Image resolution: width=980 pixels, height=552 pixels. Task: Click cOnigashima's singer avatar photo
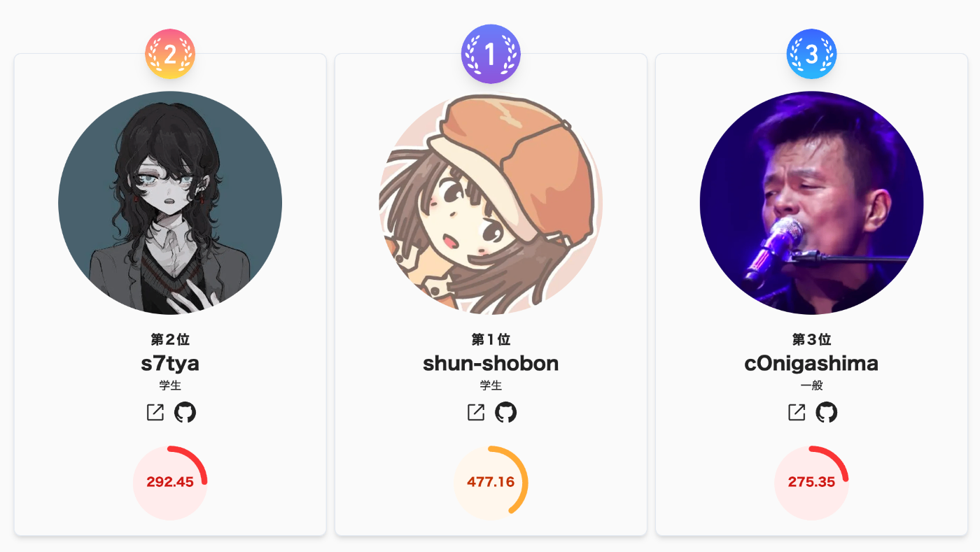click(811, 203)
